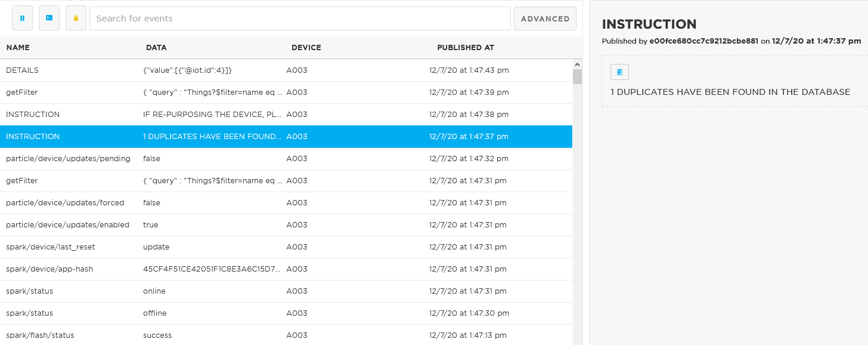Select getFilter event at 1:47:39 pm
The height and width of the screenshot is (345, 868).
tap(286, 93)
